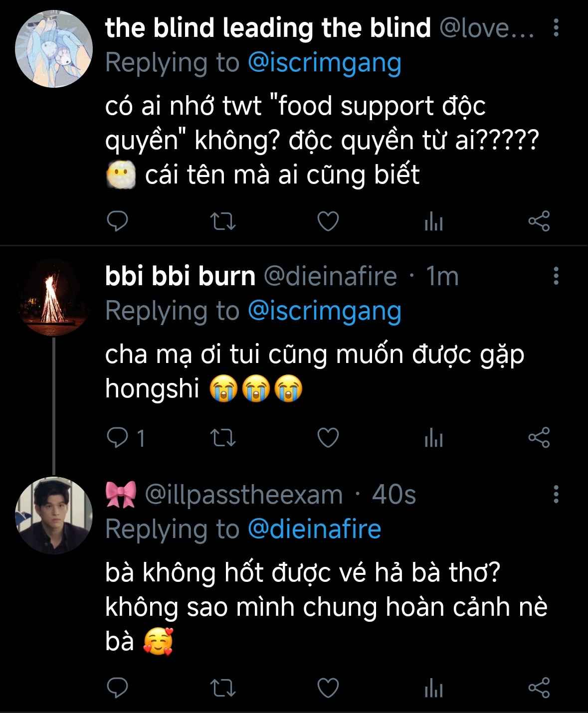
Task: Share bbi bbi burn's tweet
Action: coord(539,438)
